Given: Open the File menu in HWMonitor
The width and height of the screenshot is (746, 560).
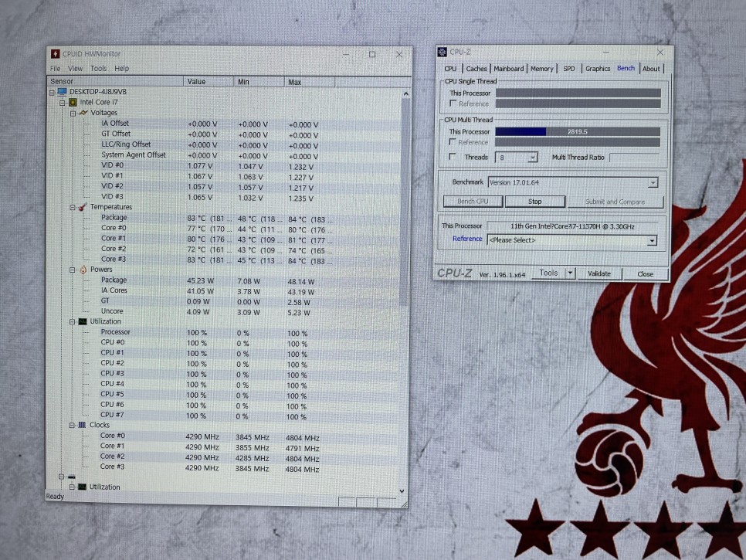Looking at the screenshot, I should tap(55, 69).
